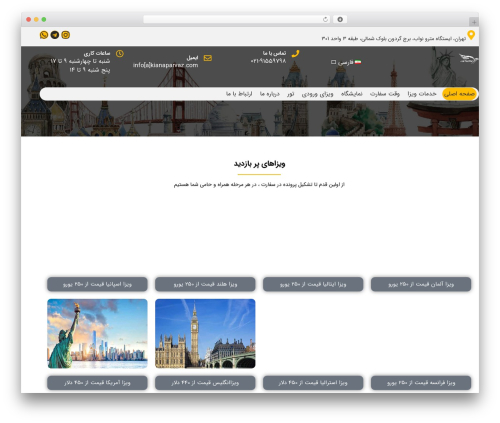This screenshot has width=500, height=423.
Task: Click the browser new tab plus button
Action: coord(474,22)
